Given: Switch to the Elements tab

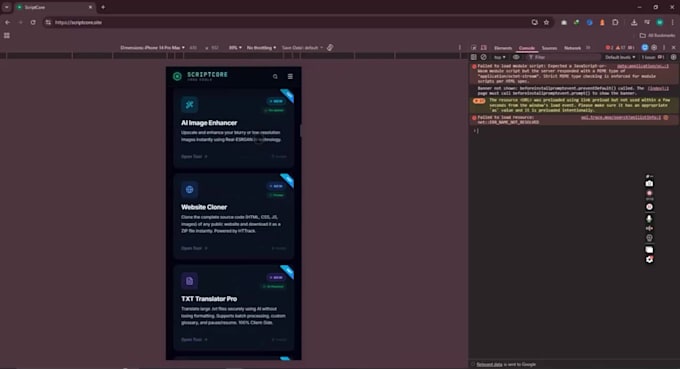Looking at the screenshot, I should click(x=503, y=48).
